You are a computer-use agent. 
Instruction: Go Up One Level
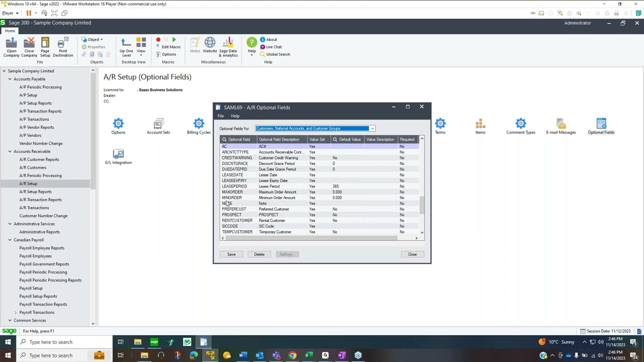[126, 47]
